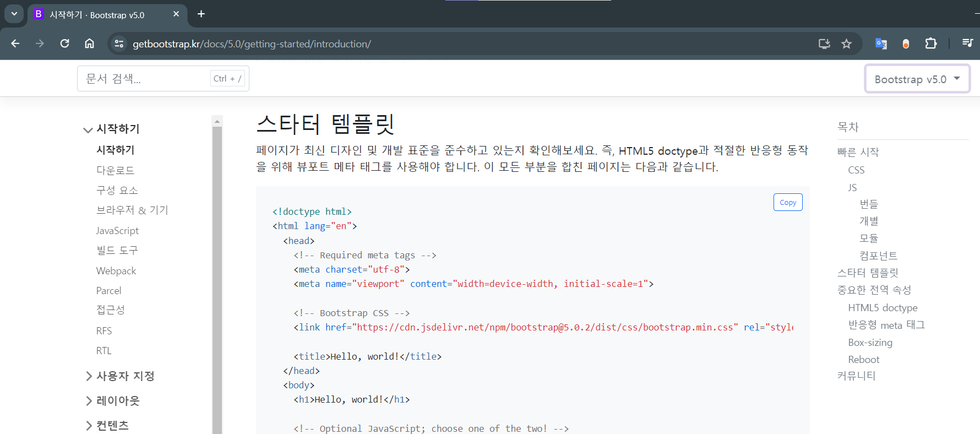Click the orange extension icon
The height and width of the screenshot is (434, 980).
pyautogui.click(x=906, y=44)
